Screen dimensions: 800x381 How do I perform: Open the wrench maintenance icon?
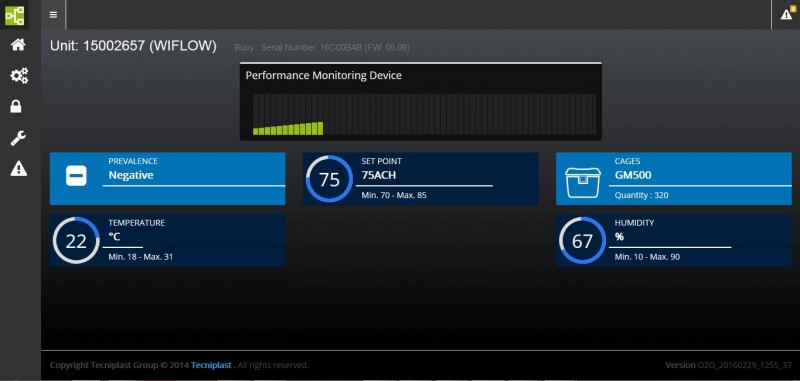click(18, 138)
